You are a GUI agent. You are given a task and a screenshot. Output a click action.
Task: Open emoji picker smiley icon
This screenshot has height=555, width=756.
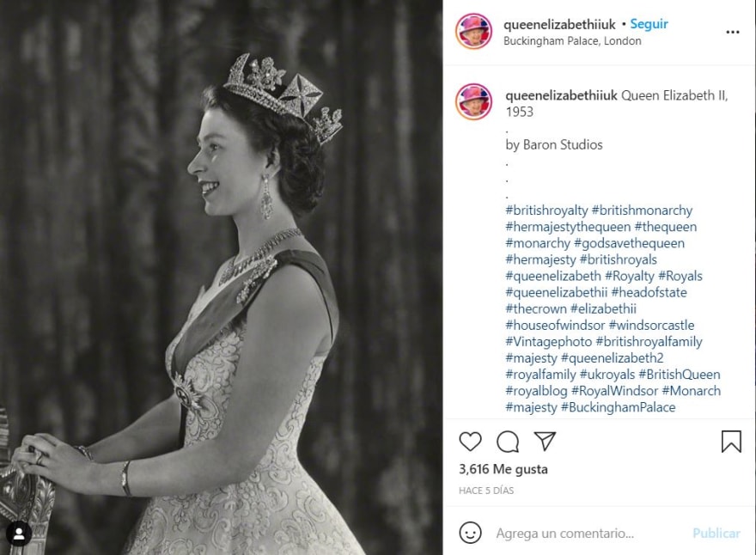coord(470,533)
